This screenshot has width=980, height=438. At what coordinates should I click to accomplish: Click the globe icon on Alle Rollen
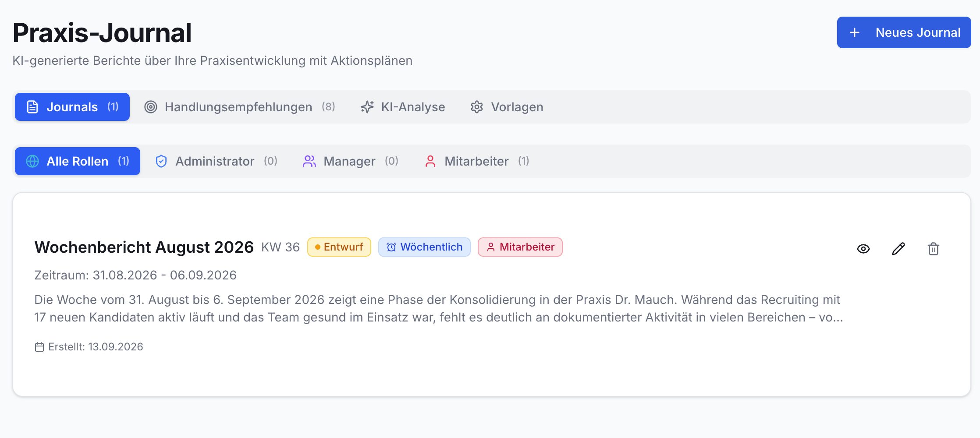coord(32,161)
